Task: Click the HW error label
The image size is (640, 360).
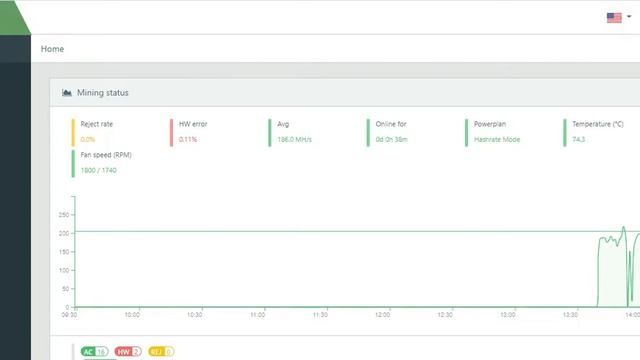Action: tap(193, 124)
